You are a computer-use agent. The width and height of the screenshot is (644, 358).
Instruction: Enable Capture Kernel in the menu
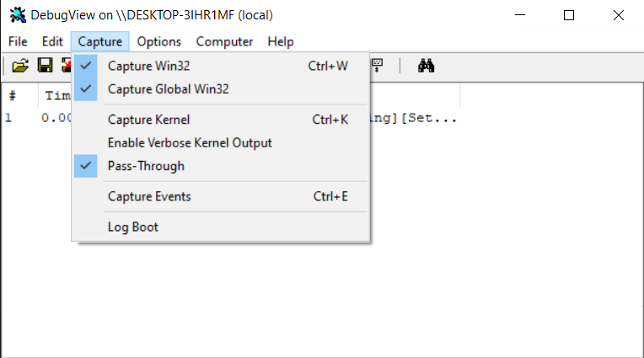click(x=221, y=120)
